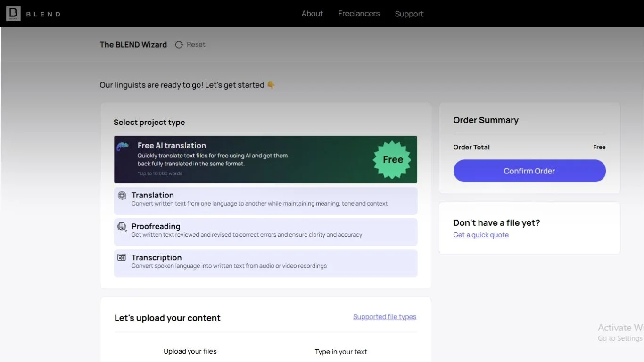Click the BLEND logo icon
644x362 pixels.
pos(13,14)
